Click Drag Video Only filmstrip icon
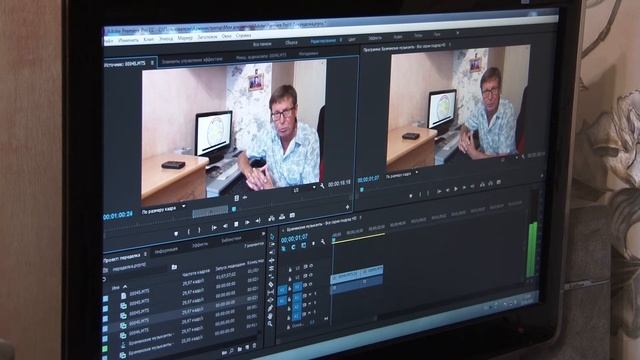 pos(236,198)
